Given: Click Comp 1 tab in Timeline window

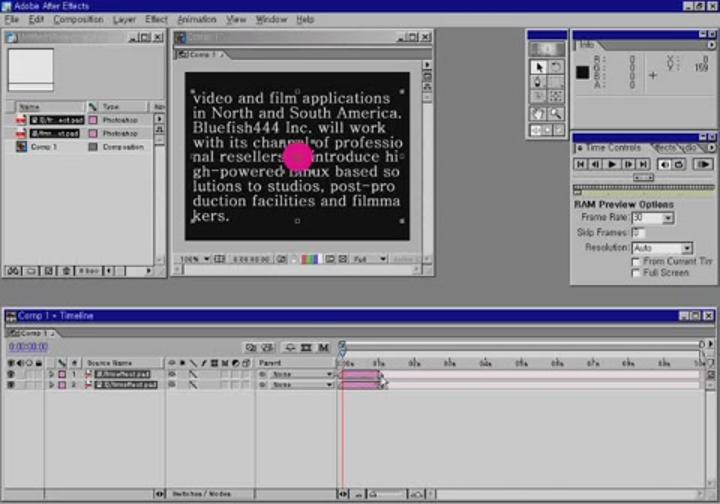Looking at the screenshot, I should click(31, 333).
